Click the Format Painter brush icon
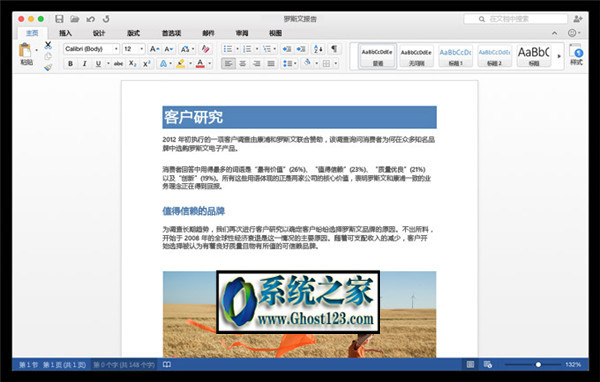This screenshot has width=600, height=382. [48, 67]
